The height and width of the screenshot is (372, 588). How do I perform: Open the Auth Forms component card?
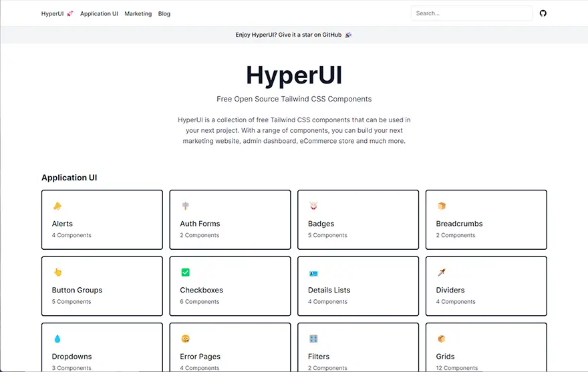[230, 219]
